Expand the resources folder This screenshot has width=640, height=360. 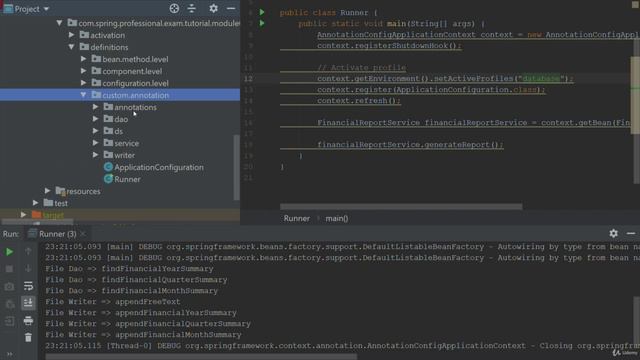point(47,191)
